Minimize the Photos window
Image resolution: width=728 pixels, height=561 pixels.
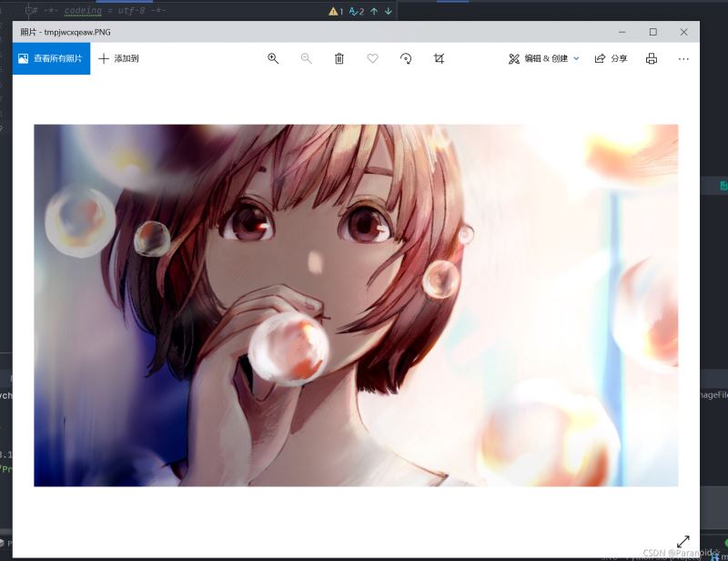pyautogui.click(x=622, y=32)
